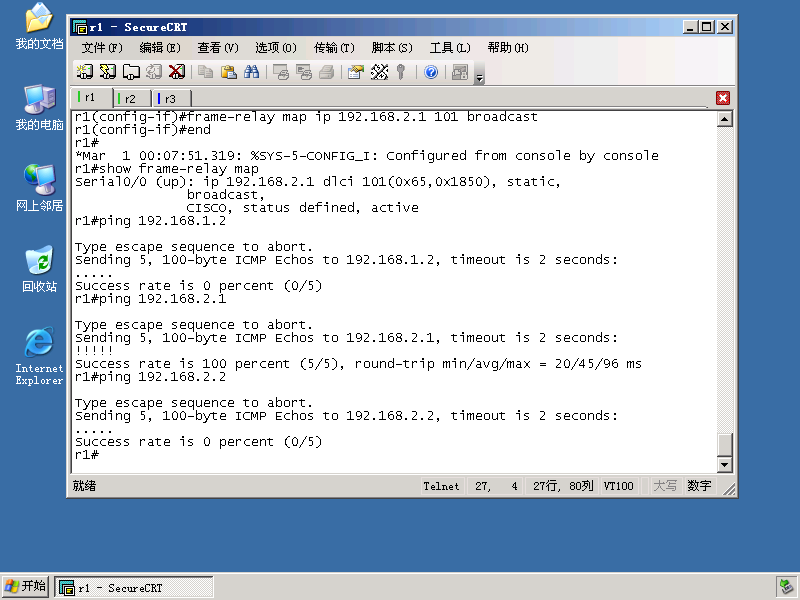
Task: Click the grayed printer icon
Action: pos(327,72)
